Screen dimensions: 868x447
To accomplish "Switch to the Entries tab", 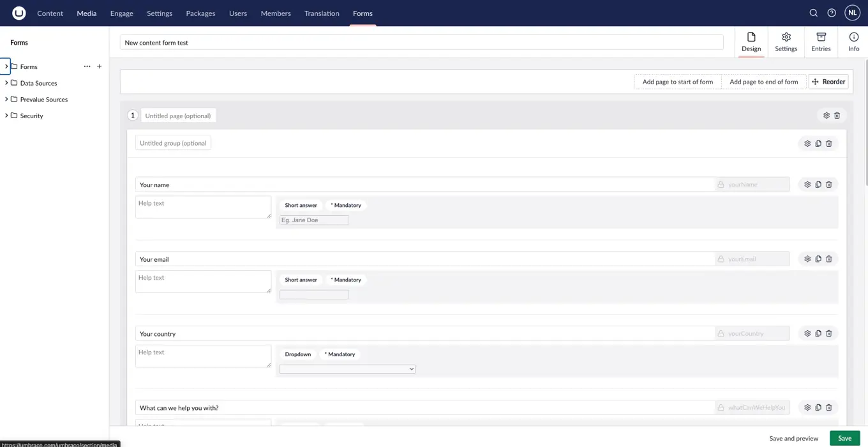I will [821, 40].
